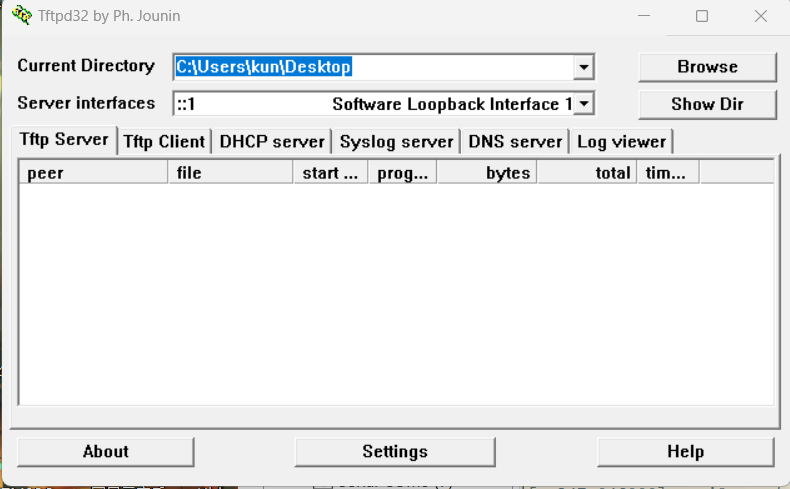Open the Current Directory dropdown arrow
Image resolution: width=790 pixels, height=489 pixels.
pyautogui.click(x=583, y=67)
